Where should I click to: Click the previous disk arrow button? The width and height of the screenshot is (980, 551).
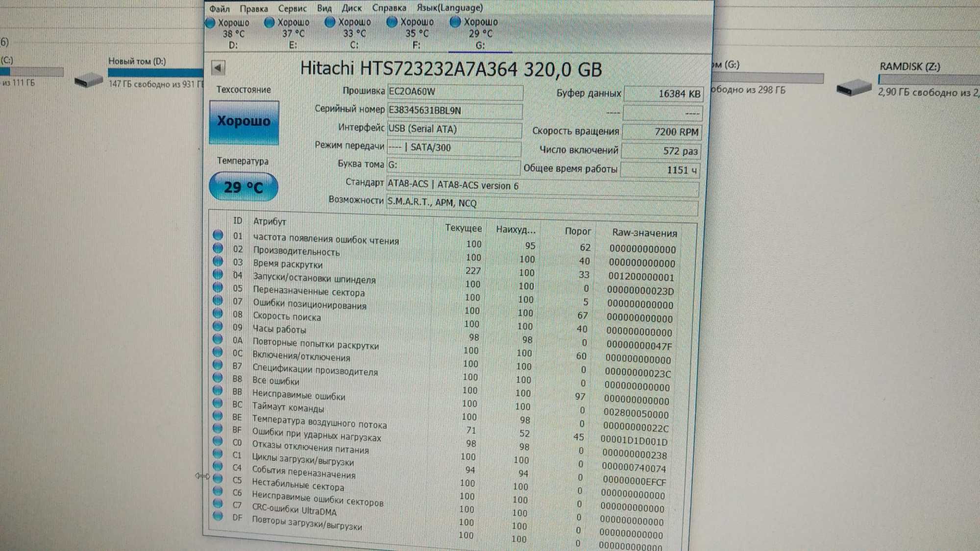218,68
